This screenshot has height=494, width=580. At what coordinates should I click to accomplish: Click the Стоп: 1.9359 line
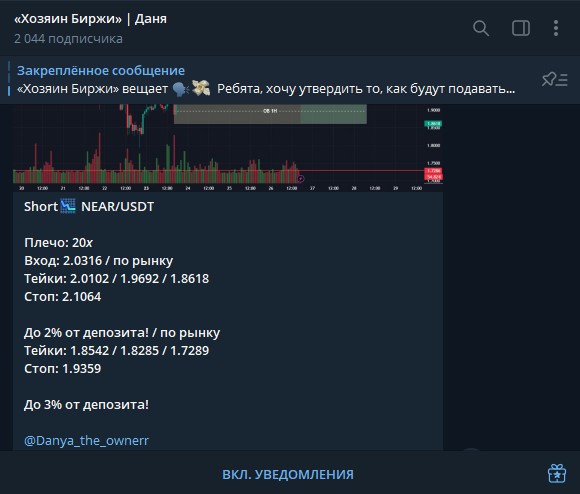[63, 369]
